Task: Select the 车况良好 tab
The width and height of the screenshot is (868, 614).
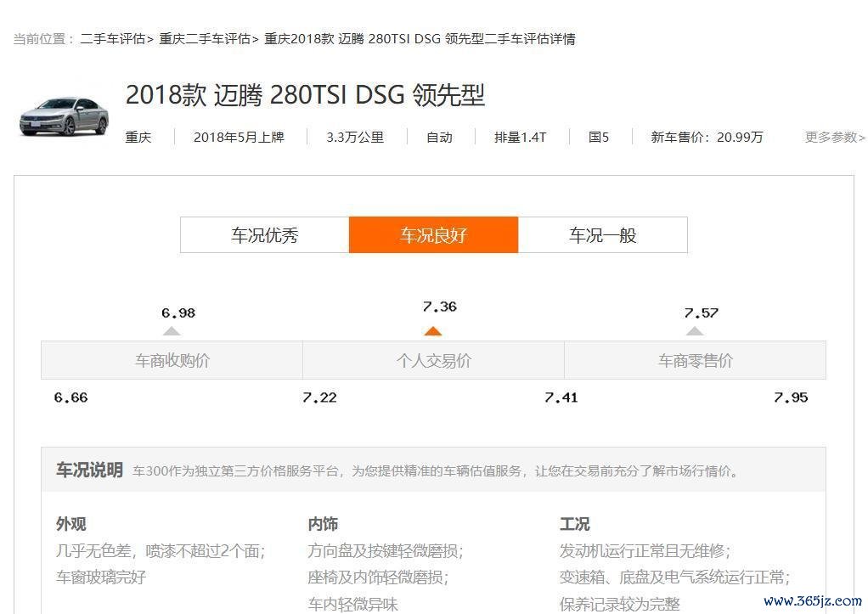Action: click(x=433, y=235)
